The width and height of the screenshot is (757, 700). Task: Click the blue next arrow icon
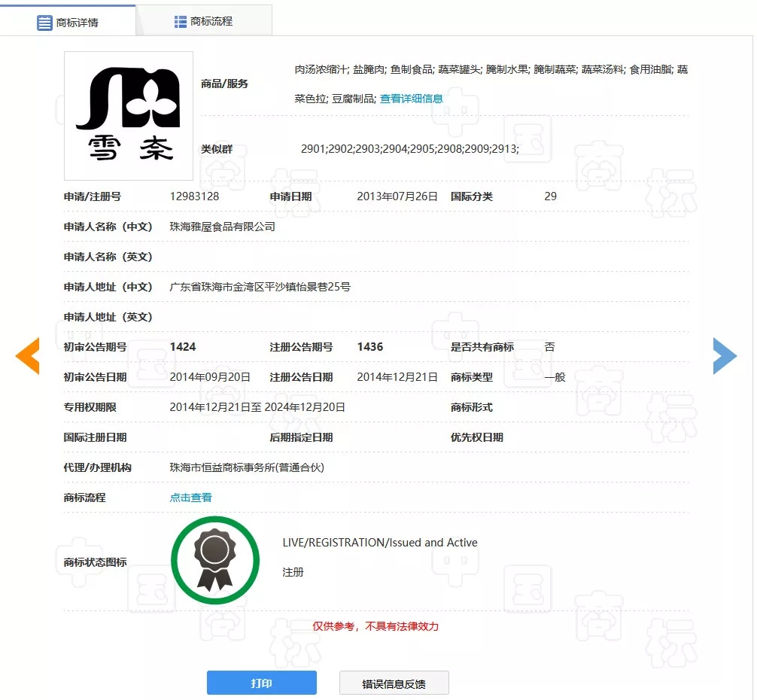(725, 356)
